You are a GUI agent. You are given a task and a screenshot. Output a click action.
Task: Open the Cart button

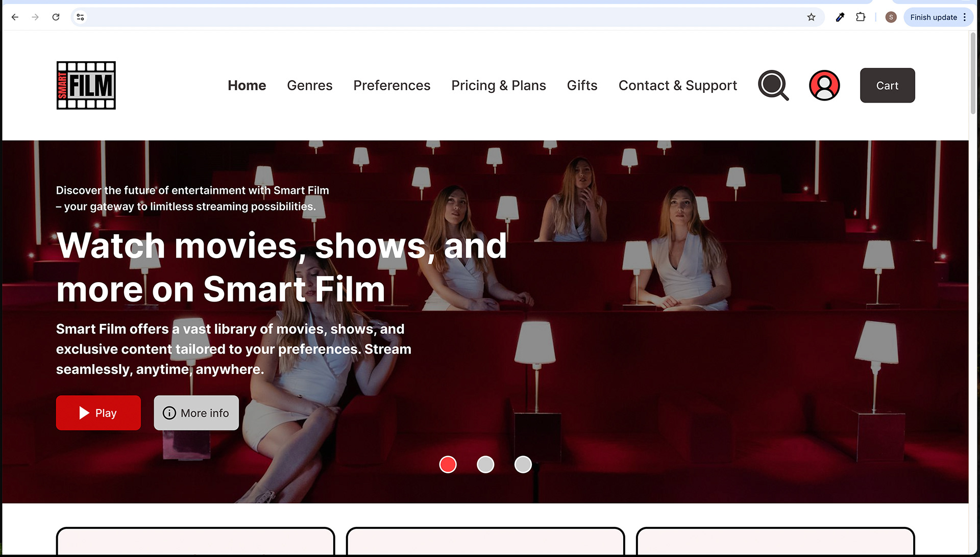[887, 85]
